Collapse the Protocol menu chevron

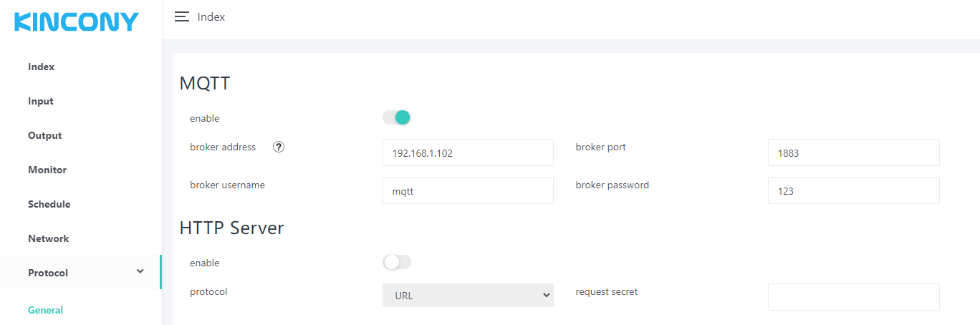click(x=140, y=271)
